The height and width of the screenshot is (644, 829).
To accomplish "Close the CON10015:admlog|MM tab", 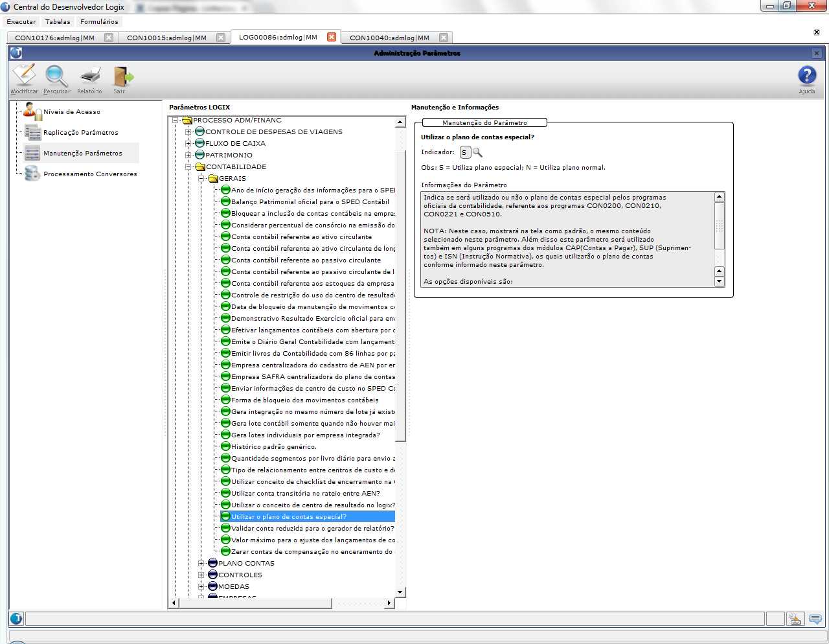I will [221, 38].
